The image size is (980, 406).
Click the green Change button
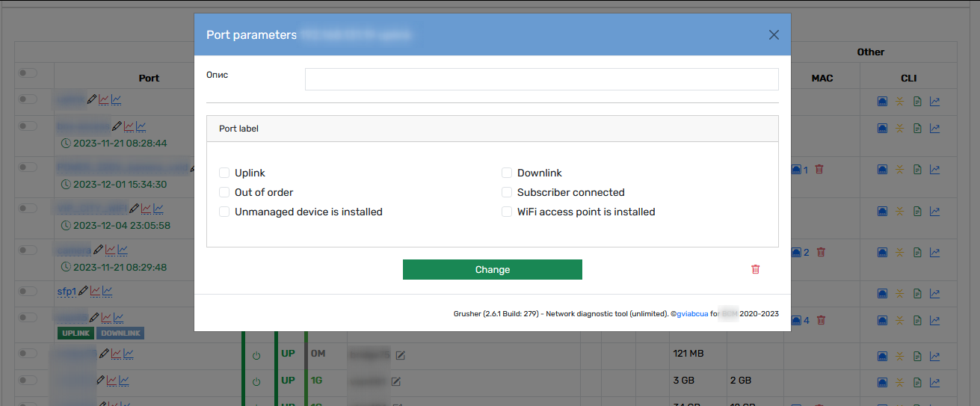(x=493, y=270)
